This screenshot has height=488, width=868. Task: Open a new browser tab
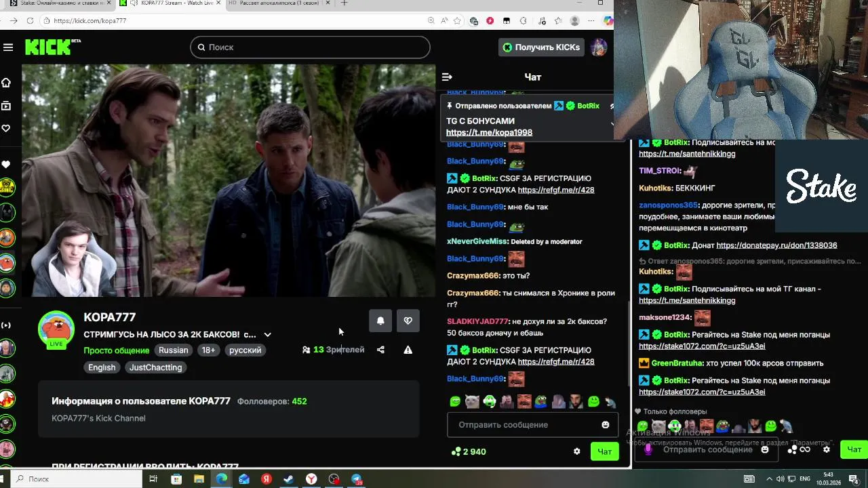pos(344,3)
